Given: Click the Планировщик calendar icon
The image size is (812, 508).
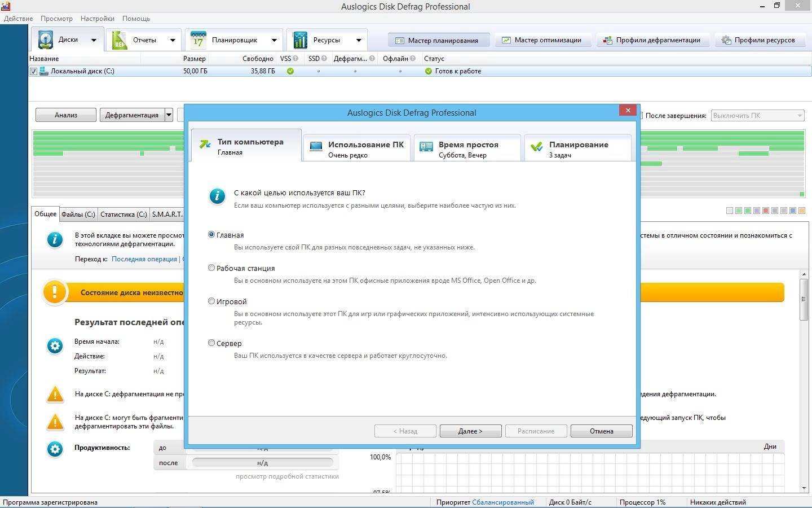Looking at the screenshot, I should (198, 40).
